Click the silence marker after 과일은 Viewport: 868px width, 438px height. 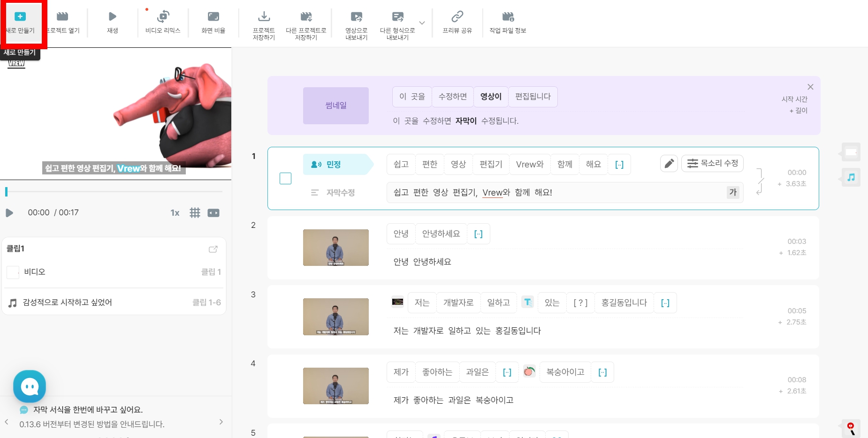click(x=507, y=372)
